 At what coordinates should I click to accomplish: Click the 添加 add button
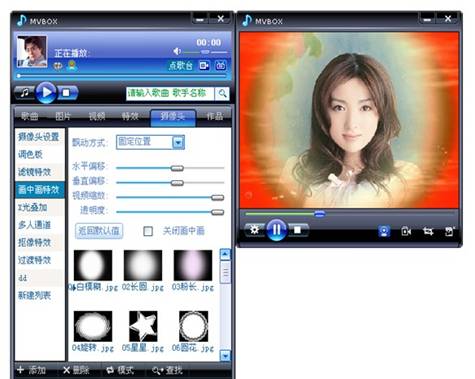pyautogui.click(x=31, y=370)
